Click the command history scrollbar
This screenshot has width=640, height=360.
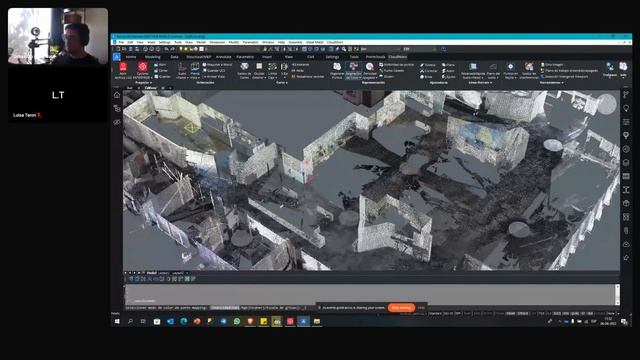click(x=617, y=295)
